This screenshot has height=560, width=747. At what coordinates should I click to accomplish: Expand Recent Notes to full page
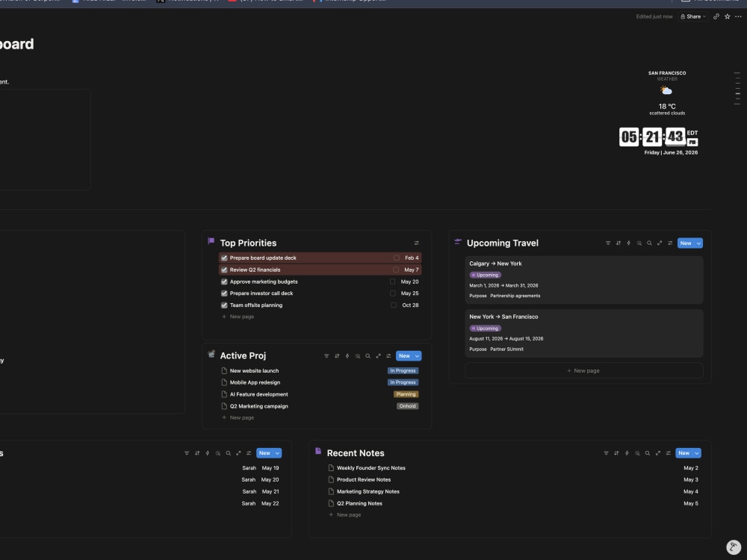click(x=658, y=453)
